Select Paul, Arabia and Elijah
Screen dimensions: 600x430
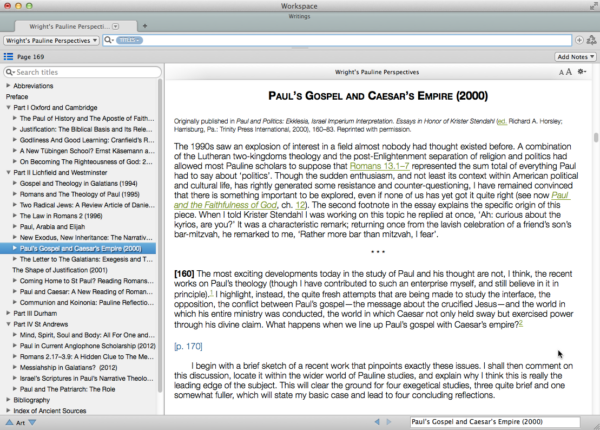[52, 226]
